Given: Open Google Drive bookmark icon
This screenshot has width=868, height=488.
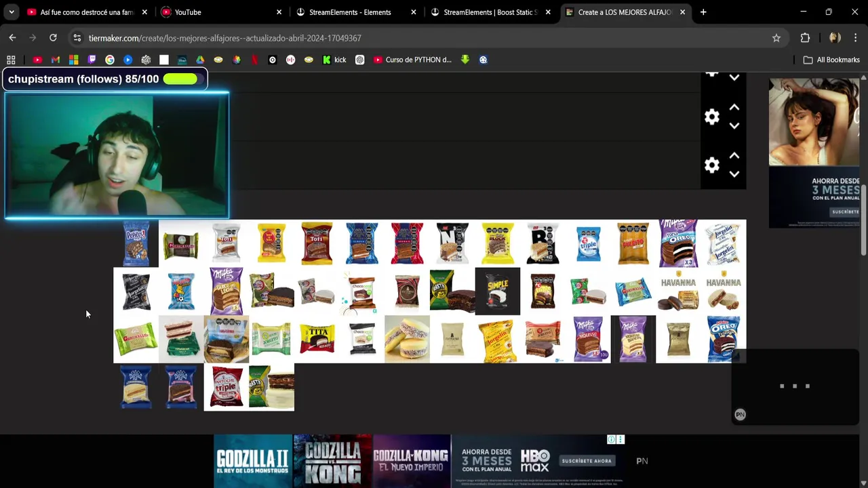Looking at the screenshot, I should pos(200,60).
